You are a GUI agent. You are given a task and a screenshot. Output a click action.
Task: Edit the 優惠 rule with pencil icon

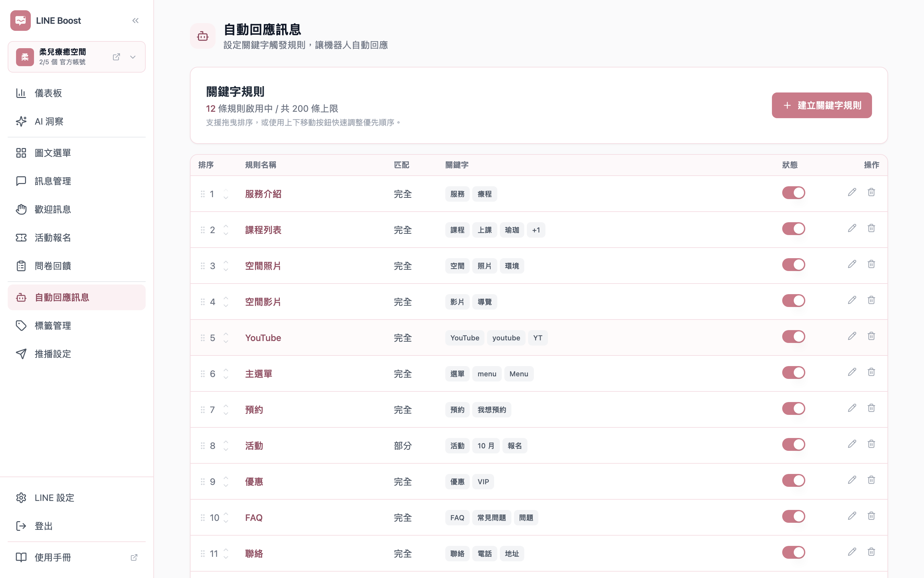(852, 480)
